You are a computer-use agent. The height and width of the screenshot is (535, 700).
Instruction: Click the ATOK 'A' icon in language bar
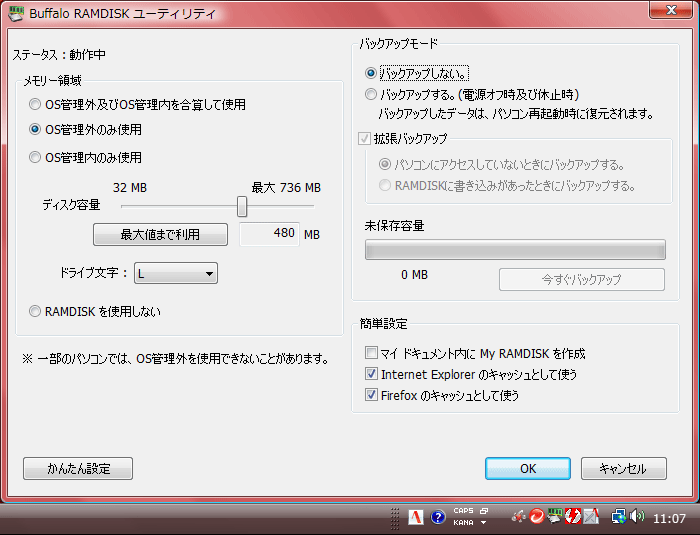click(416, 517)
